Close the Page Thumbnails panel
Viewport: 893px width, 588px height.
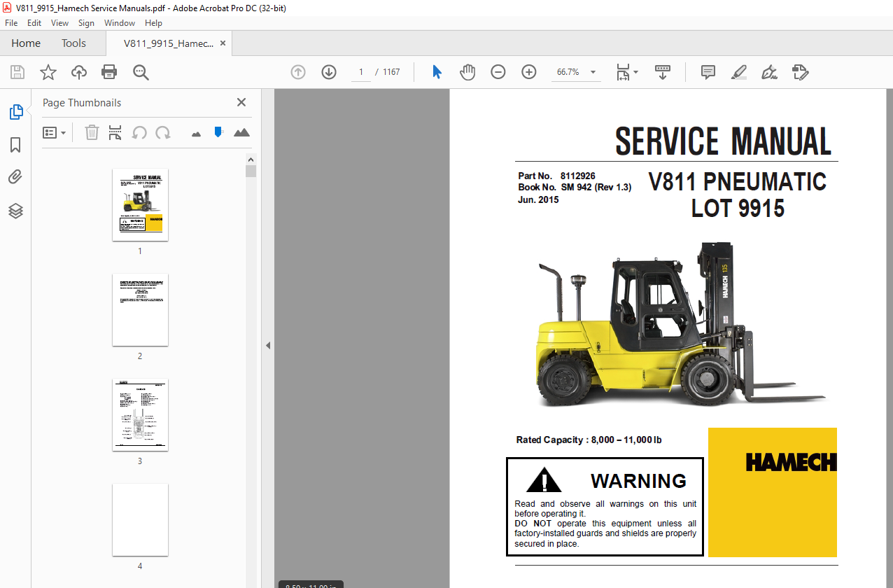(x=241, y=102)
